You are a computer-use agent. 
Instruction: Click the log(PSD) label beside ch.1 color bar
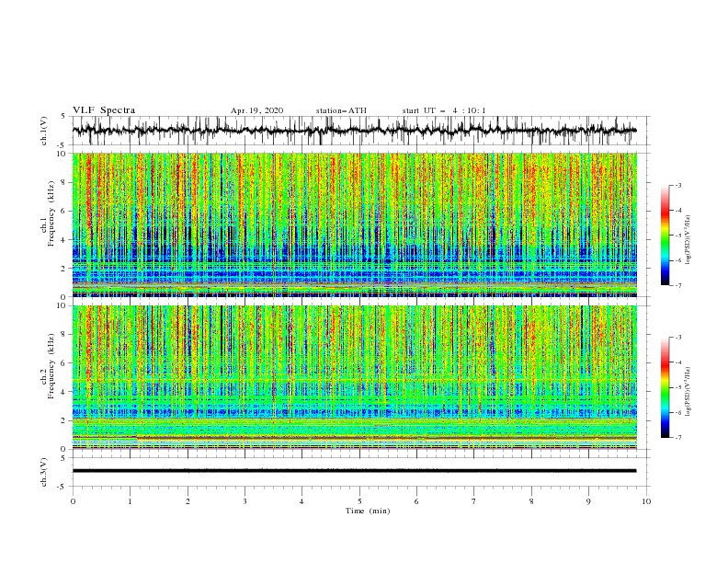tap(688, 240)
